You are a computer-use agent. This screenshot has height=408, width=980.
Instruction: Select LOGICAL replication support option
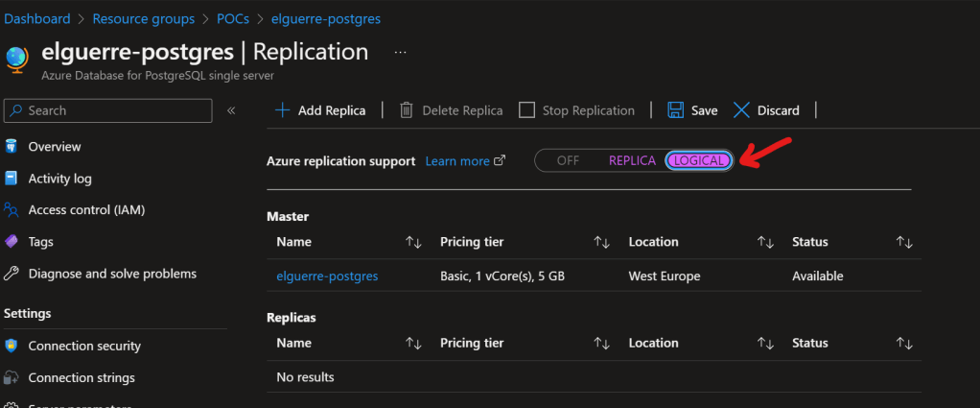click(699, 160)
